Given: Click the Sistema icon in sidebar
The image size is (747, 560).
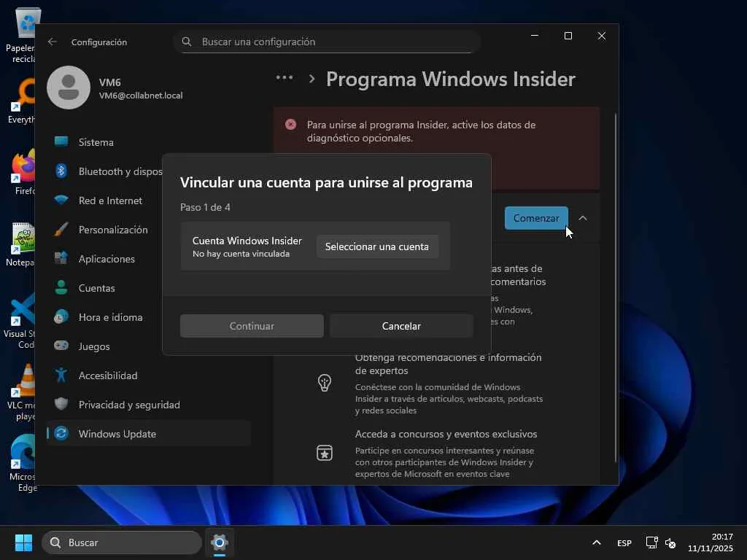Looking at the screenshot, I should 61,142.
